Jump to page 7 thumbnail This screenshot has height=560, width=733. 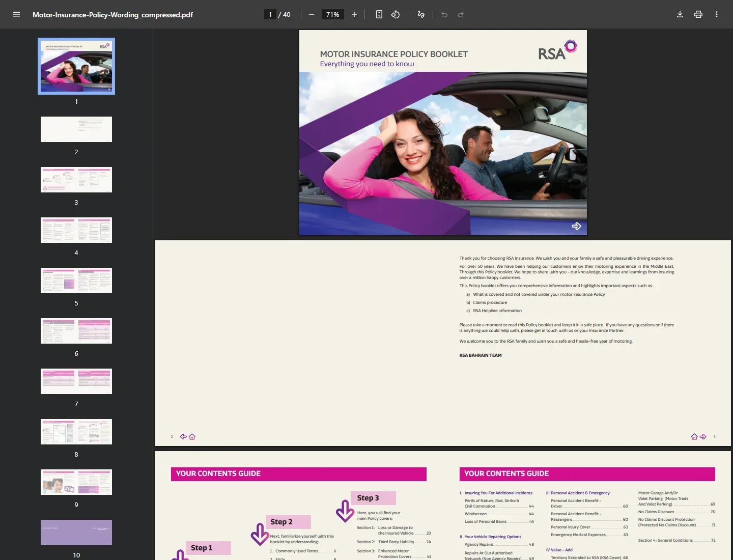tap(76, 381)
